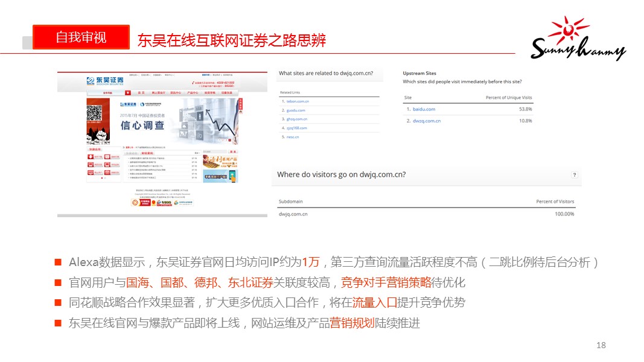This screenshot has width=644, height=362.
Task: Open the nesc.cn related link
Action: pos(293,137)
